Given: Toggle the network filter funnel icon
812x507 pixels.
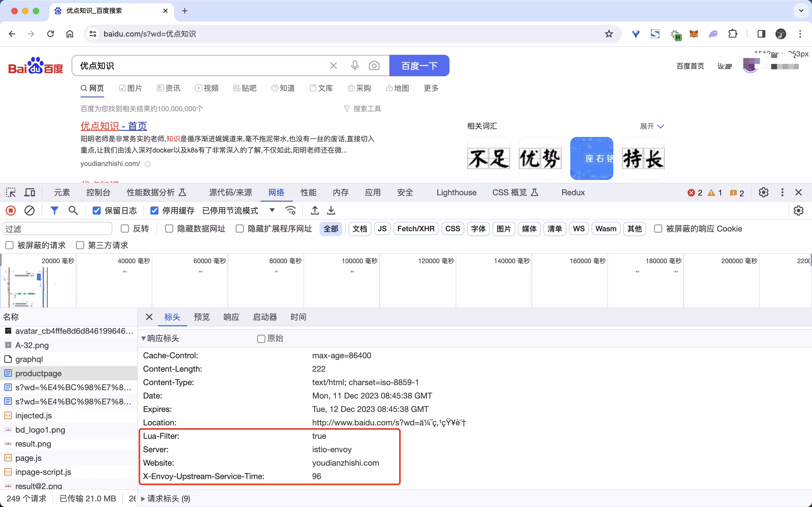Looking at the screenshot, I should click(x=54, y=211).
